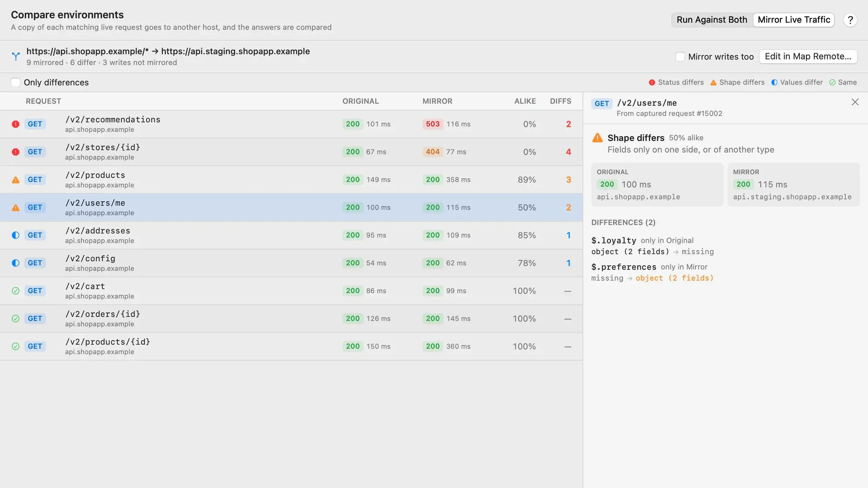Sort by the ALIKE column header
This screenshot has width=868, height=488.
(525, 101)
